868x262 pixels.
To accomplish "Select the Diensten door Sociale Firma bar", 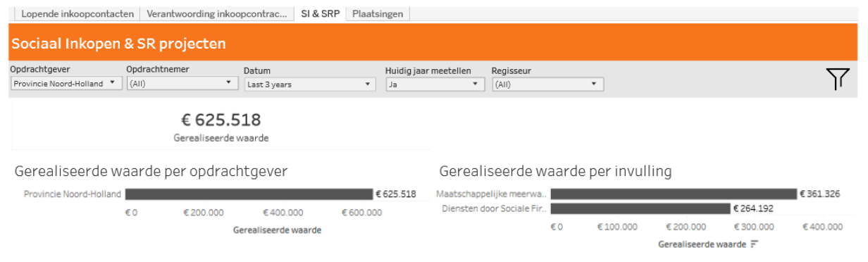I will click(x=640, y=208).
